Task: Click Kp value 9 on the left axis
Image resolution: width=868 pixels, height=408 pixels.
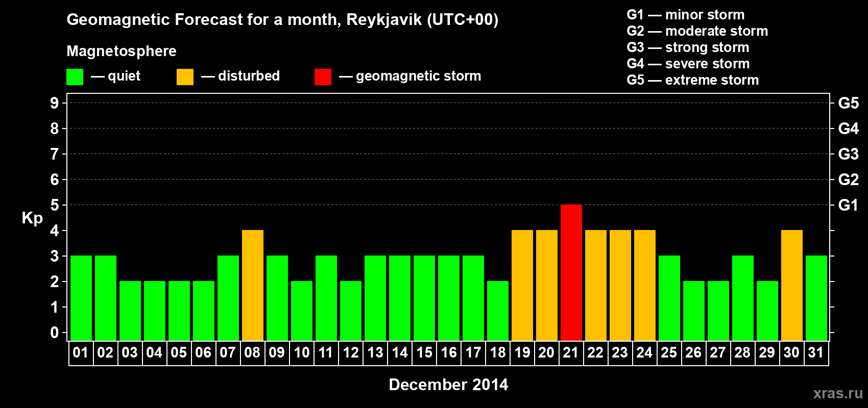Action: 55,103
